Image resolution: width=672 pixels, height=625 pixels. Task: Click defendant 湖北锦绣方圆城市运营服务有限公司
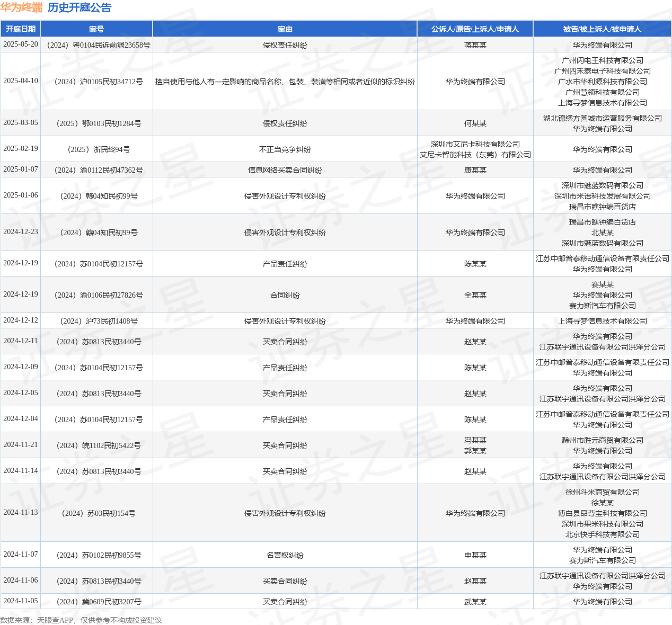(x=603, y=118)
